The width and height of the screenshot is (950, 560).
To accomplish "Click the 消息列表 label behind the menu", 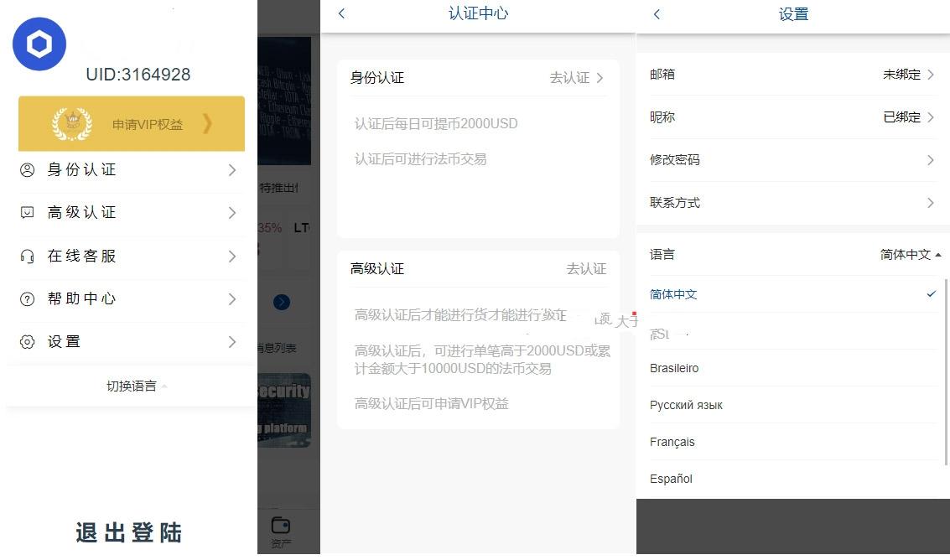I will pyautogui.click(x=278, y=348).
